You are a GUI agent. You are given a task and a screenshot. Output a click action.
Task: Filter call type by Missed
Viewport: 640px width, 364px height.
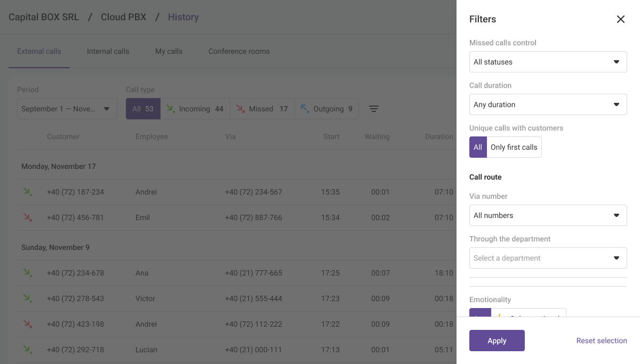point(262,109)
